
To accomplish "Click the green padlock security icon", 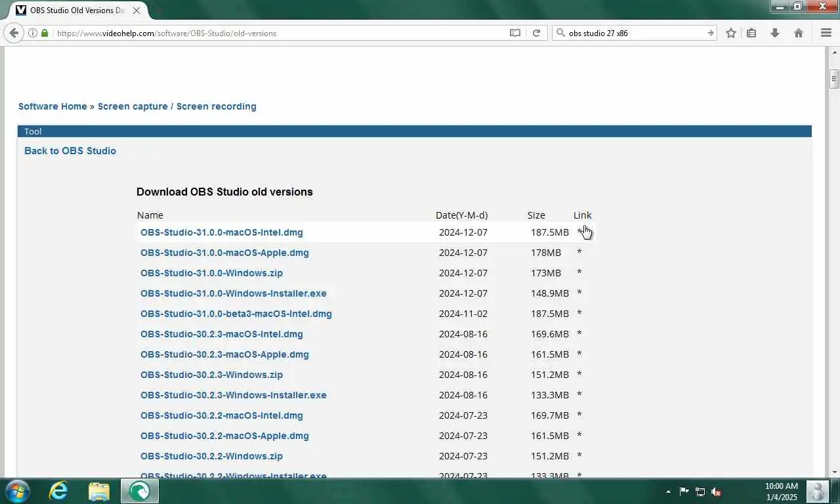I will 45,33.
